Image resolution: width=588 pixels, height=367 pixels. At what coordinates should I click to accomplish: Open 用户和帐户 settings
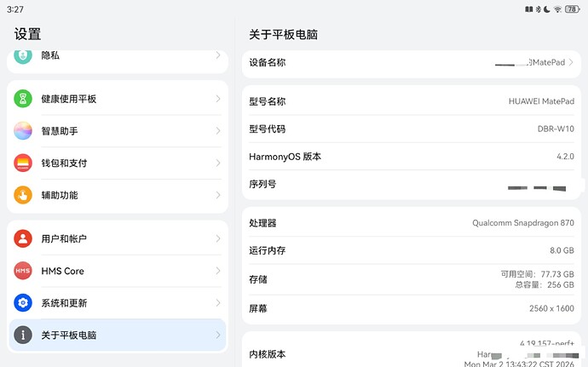pyautogui.click(x=118, y=238)
